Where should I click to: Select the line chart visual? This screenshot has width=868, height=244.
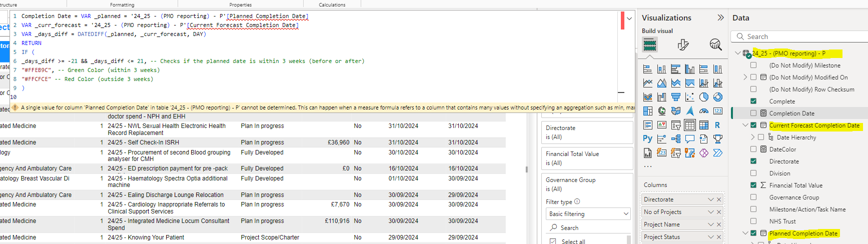[x=647, y=83]
